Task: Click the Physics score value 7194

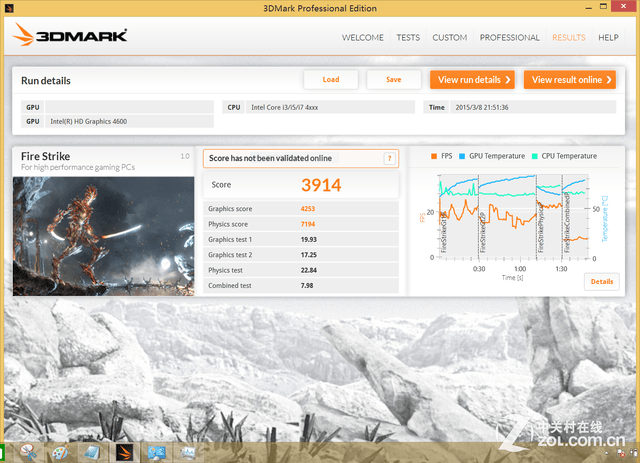Action: (308, 224)
